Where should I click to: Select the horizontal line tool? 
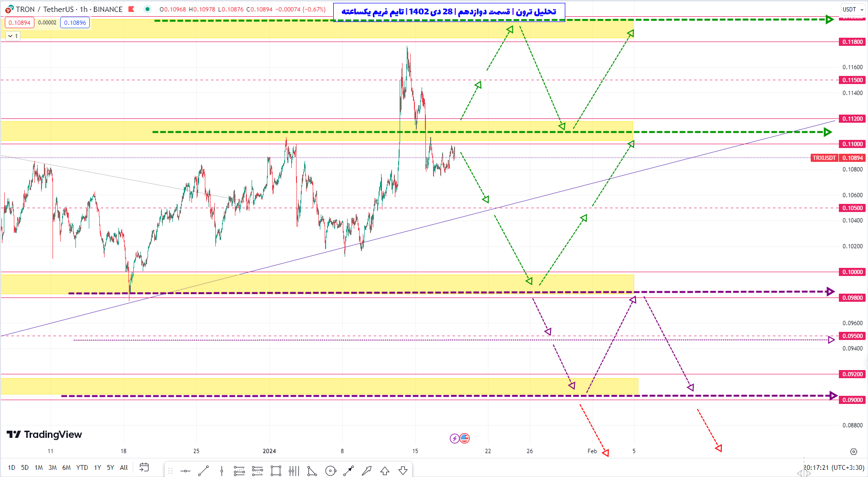(185, 471)
